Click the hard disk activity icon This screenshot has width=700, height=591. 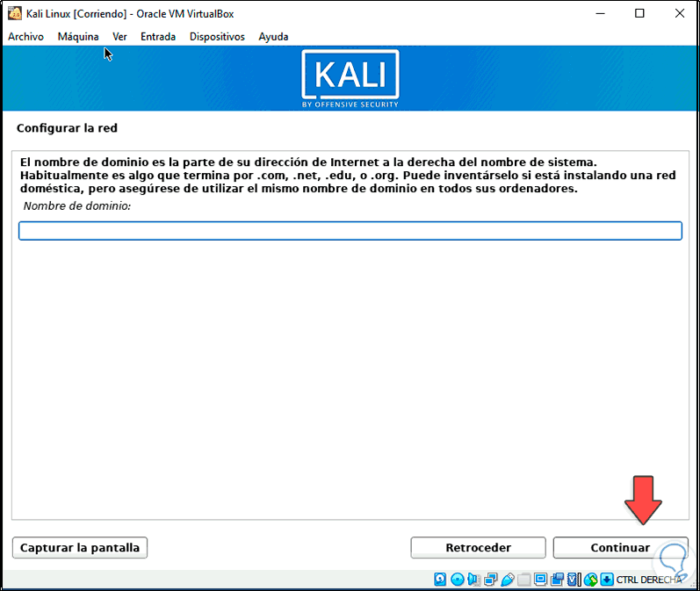(440, 580)
